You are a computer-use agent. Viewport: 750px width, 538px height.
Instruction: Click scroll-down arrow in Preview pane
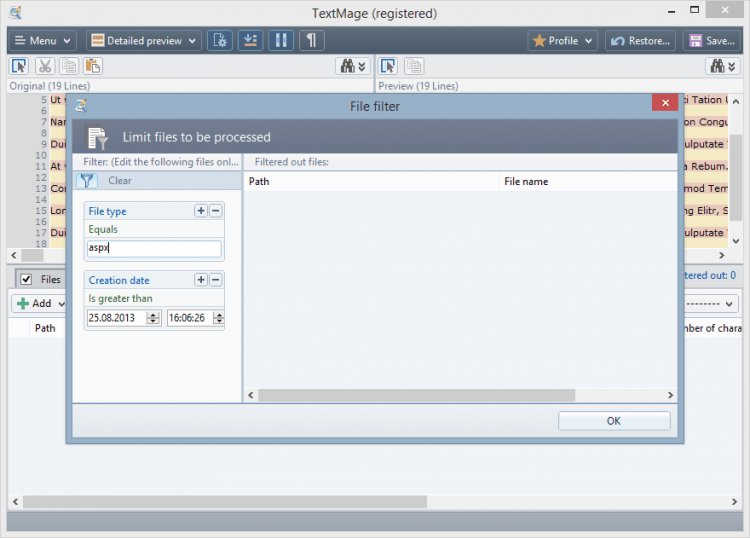coord(736,241)
